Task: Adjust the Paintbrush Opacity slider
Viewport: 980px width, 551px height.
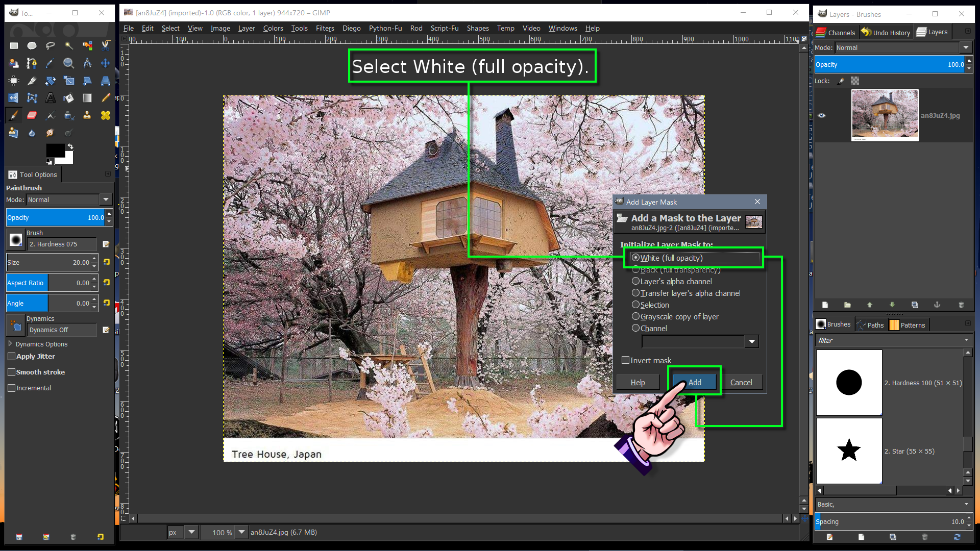Action: [x=55, y=218]
